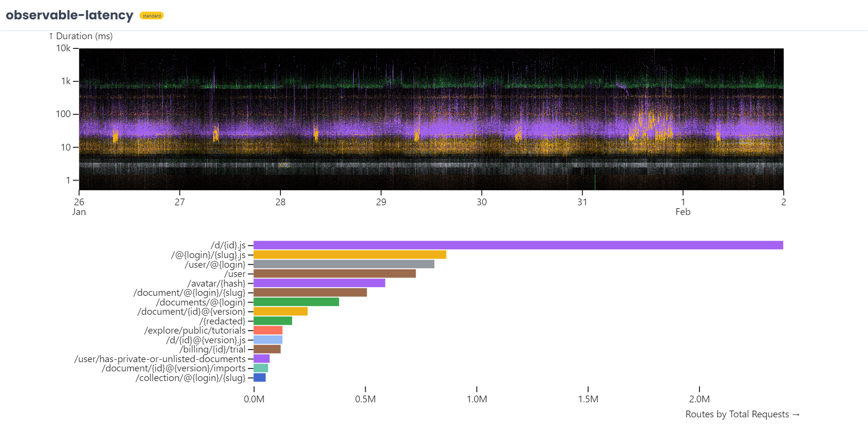
Task: Click the observable-latency title
Action: click(x=69, y=15)
